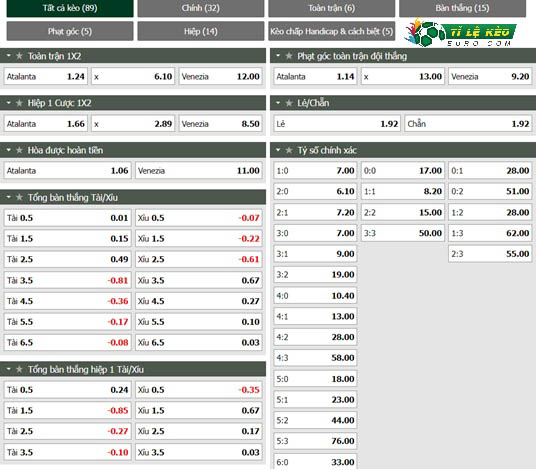Collapse the Lẻ/Chẵn section arrow

click(x=278, y=103)
